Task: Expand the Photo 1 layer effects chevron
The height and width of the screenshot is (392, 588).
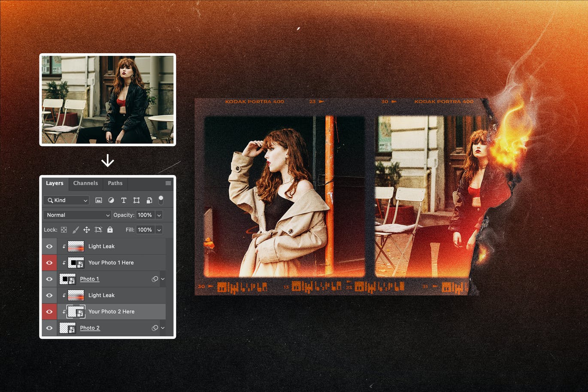Action: click(163, 279)
